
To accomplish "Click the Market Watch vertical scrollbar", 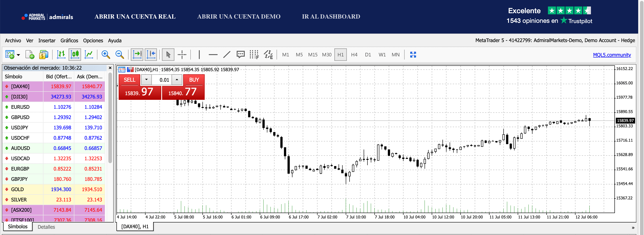I will [110, 117].
